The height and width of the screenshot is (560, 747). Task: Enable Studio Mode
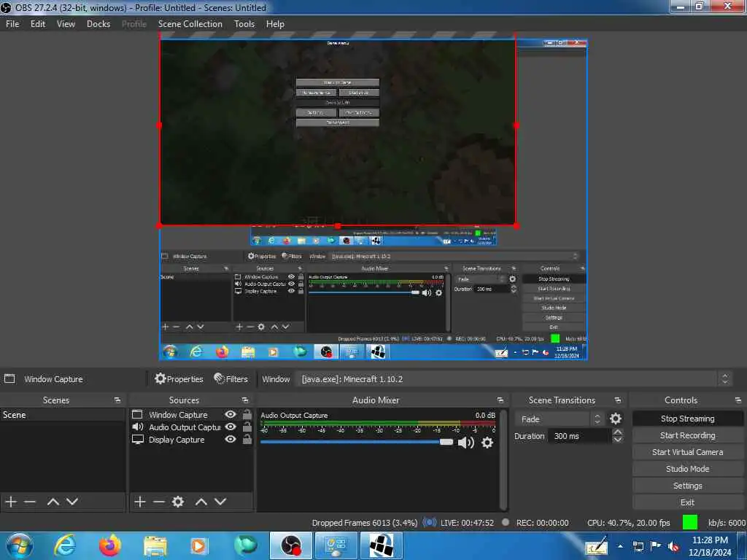click(x=687, y=469)
